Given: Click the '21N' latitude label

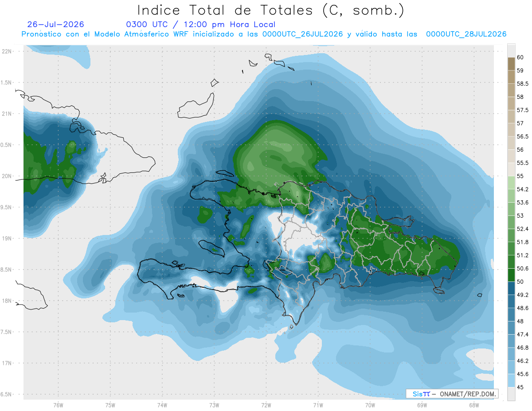Looking at the screenshot, I should click(x=7, y=114).
